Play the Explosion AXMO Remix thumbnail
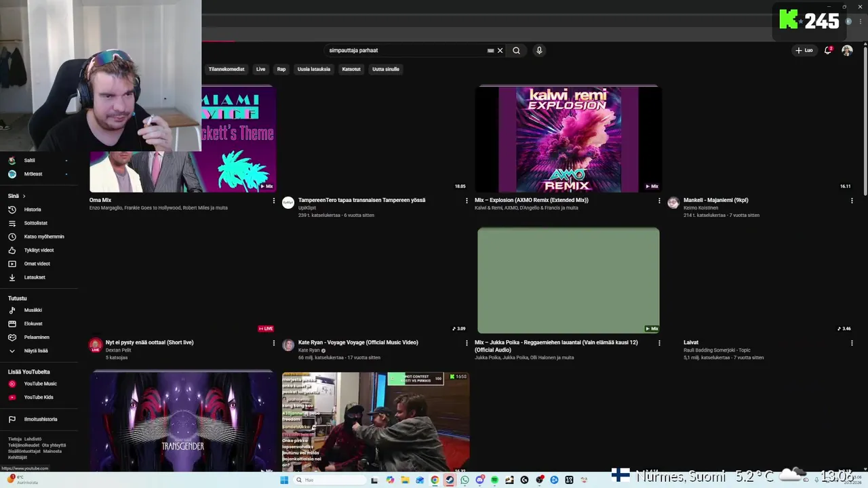The image size is (868, 488). (x=568, y=139)
